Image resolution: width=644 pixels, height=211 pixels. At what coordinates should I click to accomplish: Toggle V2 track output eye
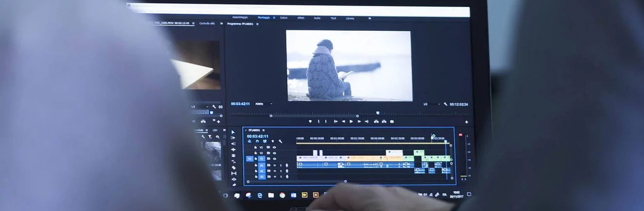[x=274, y=153]
